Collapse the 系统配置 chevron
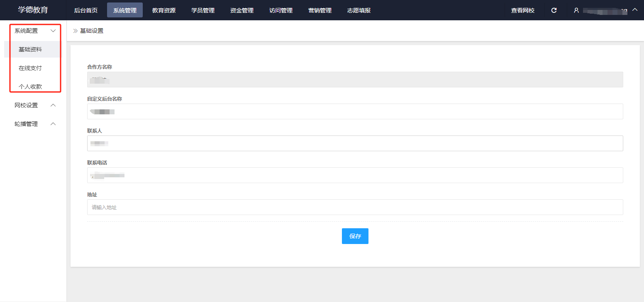 coord(53,31)
